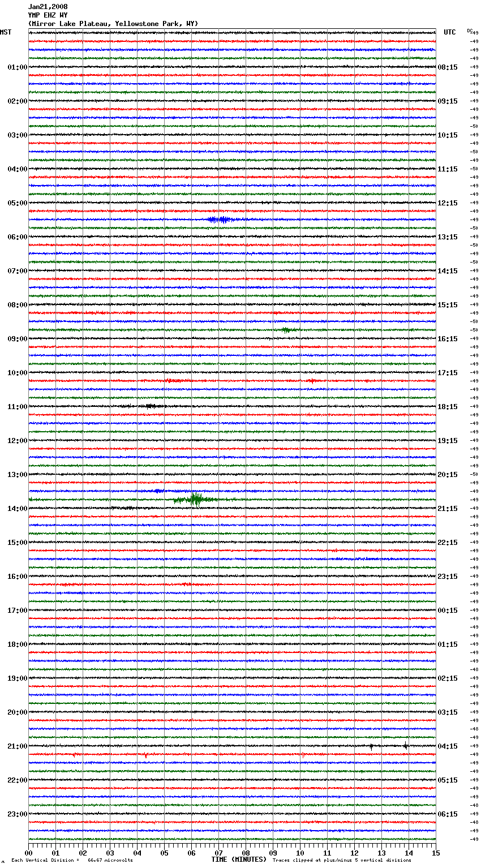This screenshot has width=481, height=868.
Task: Click the bottom axis minute tick '10'
Action: (x=300, y=853)
